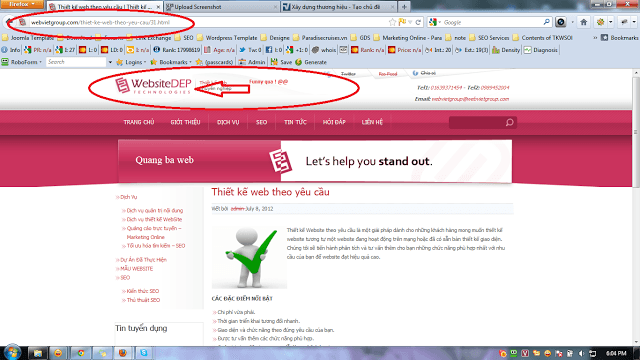640x360 pixels.
Task: Click the Twitter Tw:0 counter
Action: 250,50
